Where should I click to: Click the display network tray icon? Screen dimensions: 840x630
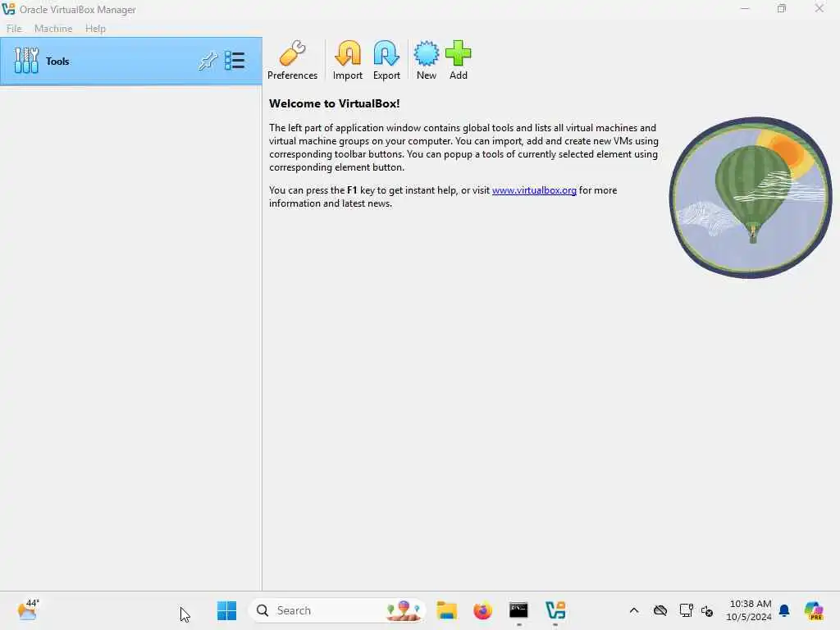[686, 610]
